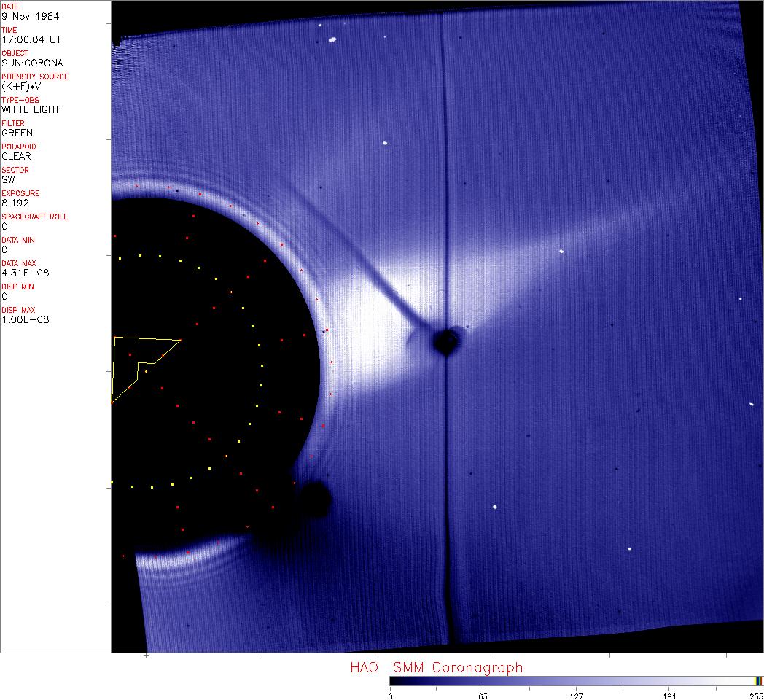Select the "WHITE LIGHT" observation type text
Image resolution: width=764 pixels, height=700 pixels.
pyautogui.click(x=31, y=109)
